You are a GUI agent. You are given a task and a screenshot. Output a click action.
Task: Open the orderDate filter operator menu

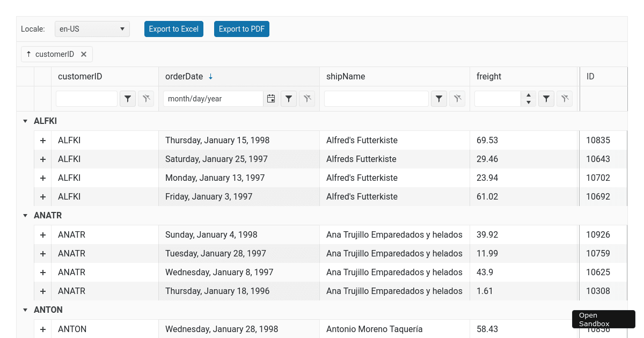point(289,99)
